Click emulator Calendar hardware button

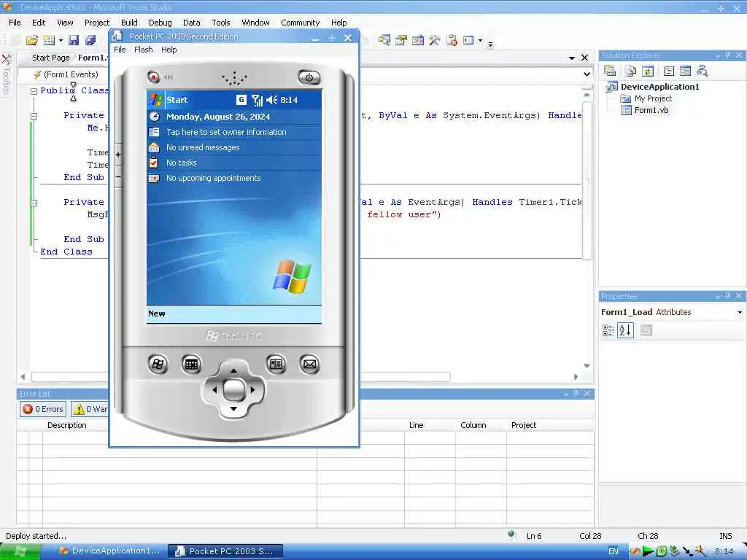pyautogui.click(x=192, y=365)
